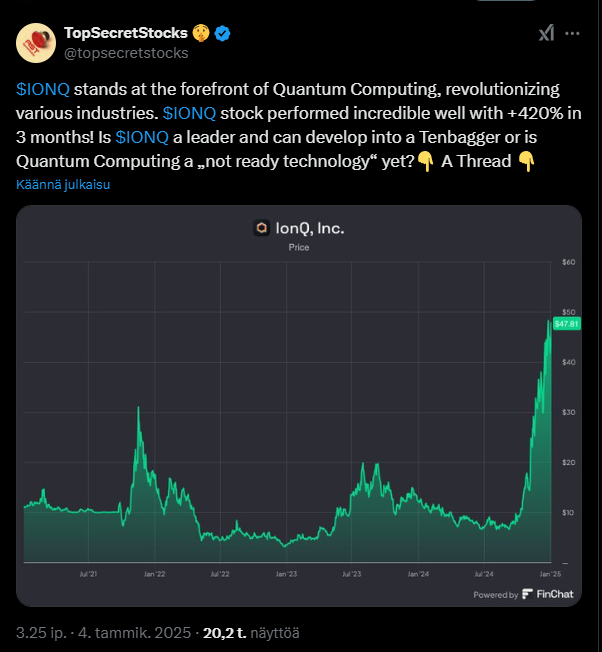
Task: Open the first $IONQ cashtag link
Action: (43, 89)
